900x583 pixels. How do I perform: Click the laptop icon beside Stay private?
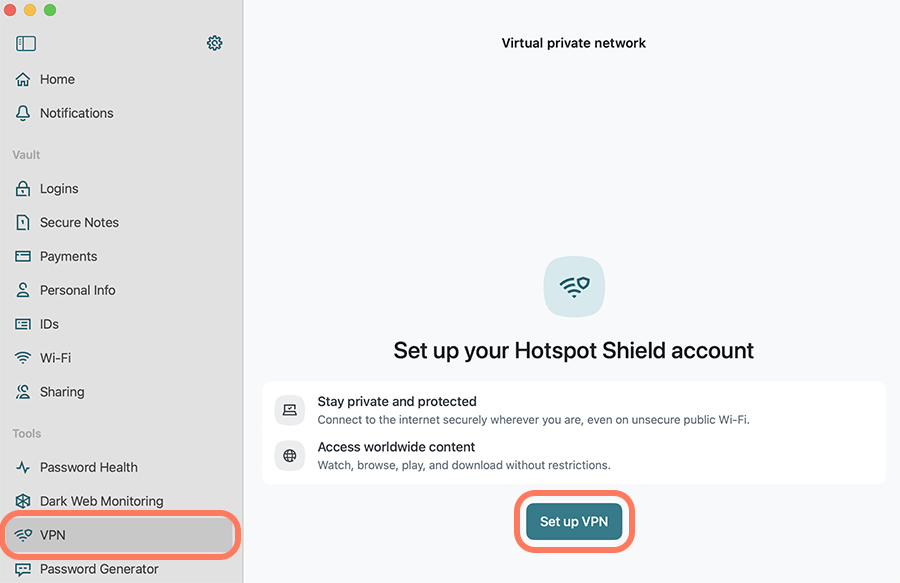tap(290, 410)
